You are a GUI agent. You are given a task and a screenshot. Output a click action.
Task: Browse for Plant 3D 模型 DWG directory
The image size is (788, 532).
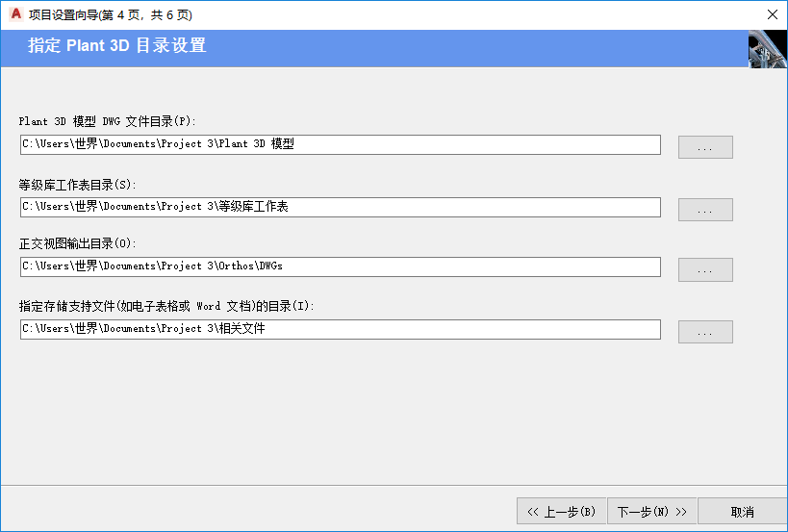click(x=705, y=147)
